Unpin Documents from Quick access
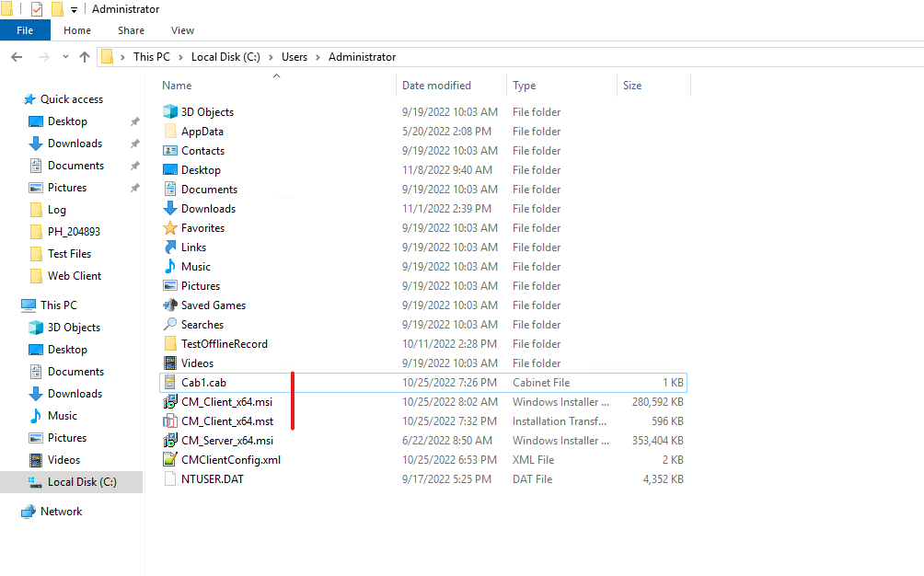 click(x=134, y=165)
